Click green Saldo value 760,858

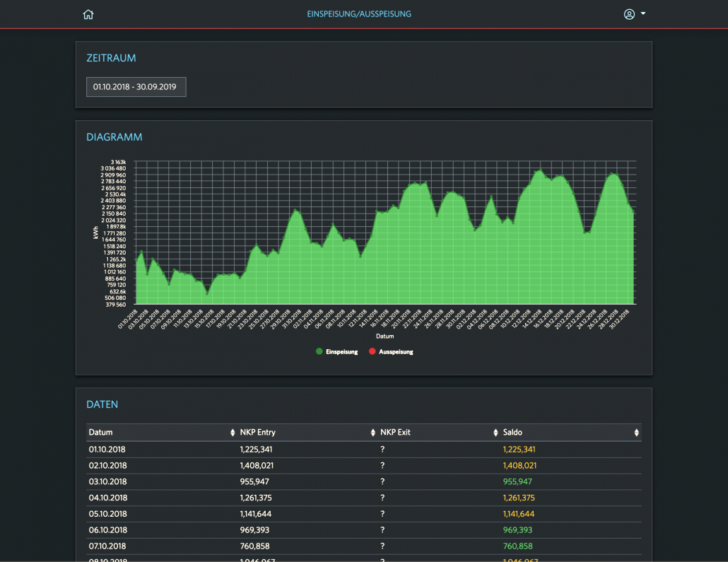pyautogui.click(x=517, y=546)
